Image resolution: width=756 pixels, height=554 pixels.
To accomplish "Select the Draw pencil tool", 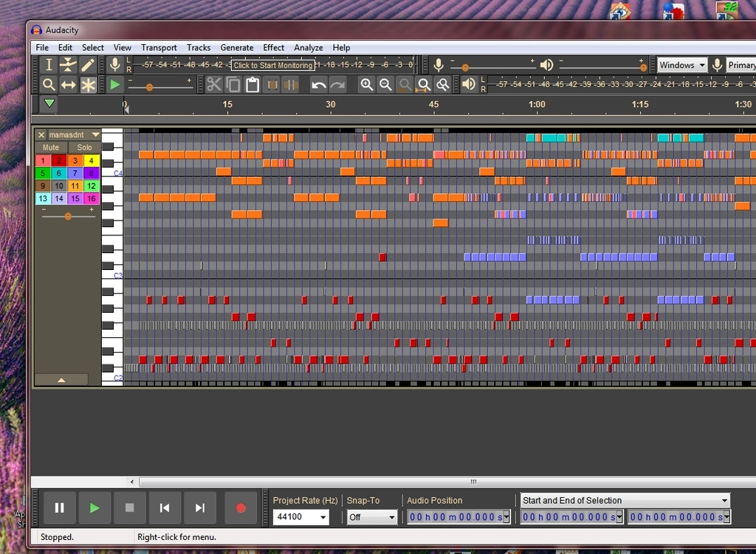I will pyautogui.click(x=88, y=65).
